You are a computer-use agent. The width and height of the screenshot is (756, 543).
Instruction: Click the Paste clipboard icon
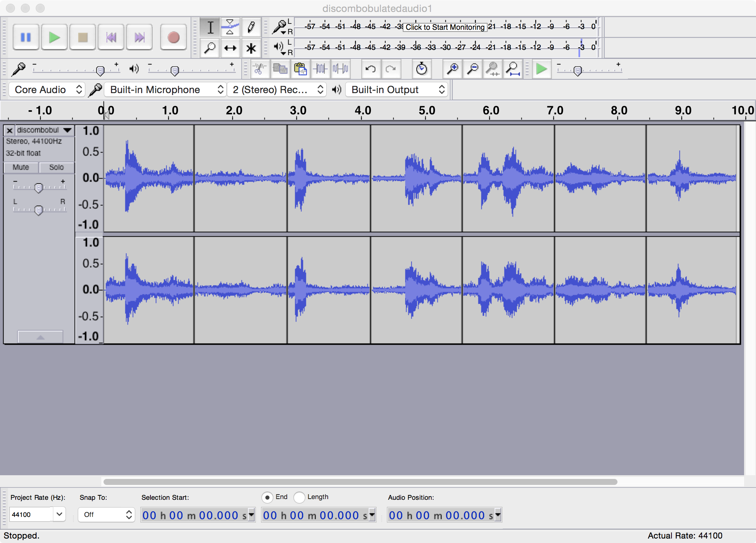[300, 69]
